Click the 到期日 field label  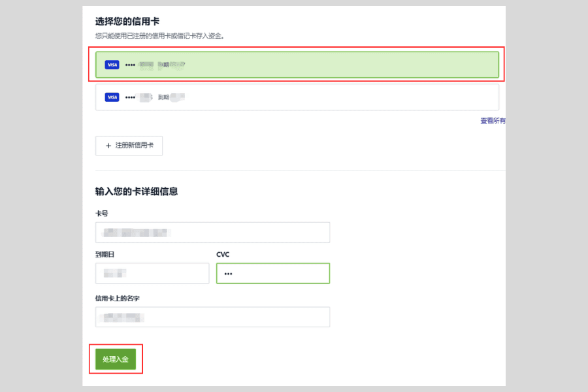coord(105,255)
